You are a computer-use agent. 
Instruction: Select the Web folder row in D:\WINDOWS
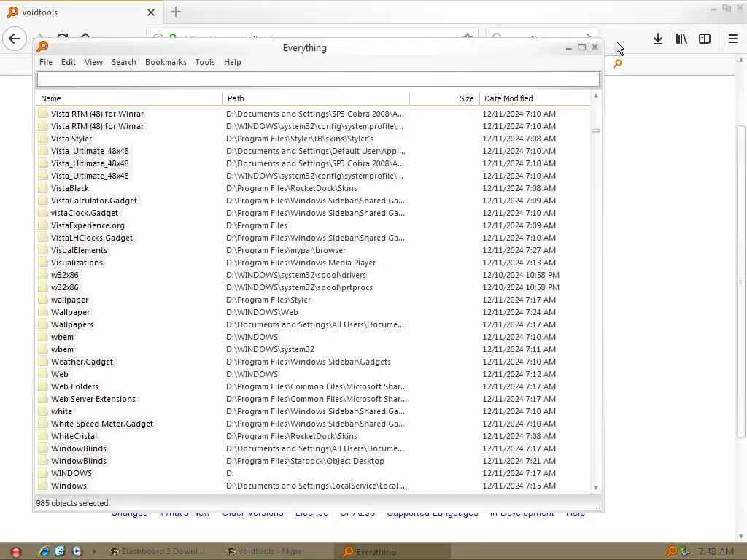[314, 374]
